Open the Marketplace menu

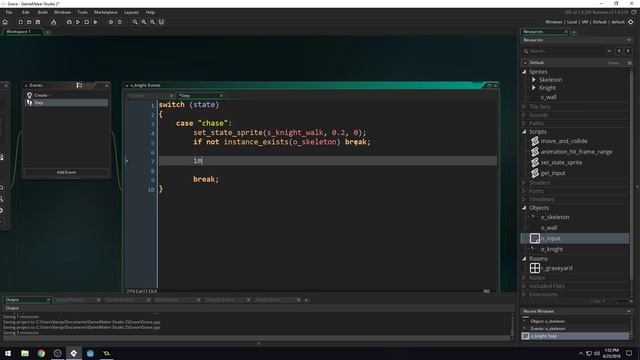106,12
